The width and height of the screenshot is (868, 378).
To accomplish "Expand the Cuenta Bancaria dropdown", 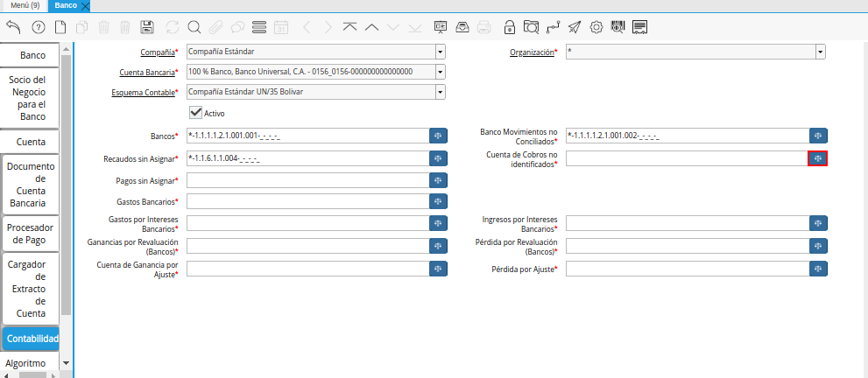I will point(440,72).
